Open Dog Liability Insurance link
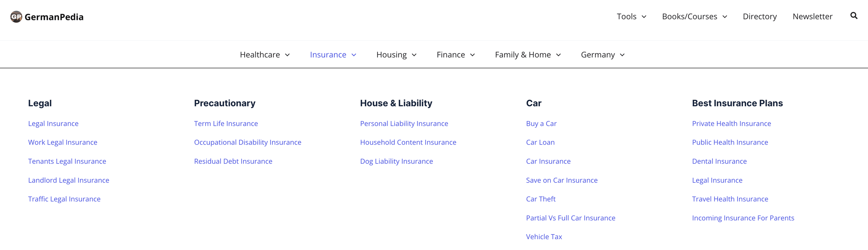The image size is (868, 250). 396,161
